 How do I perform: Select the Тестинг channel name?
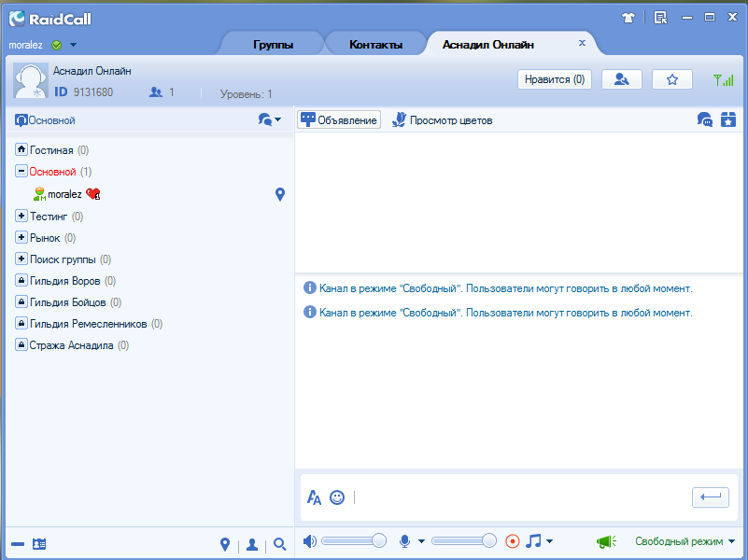[49, 217]
